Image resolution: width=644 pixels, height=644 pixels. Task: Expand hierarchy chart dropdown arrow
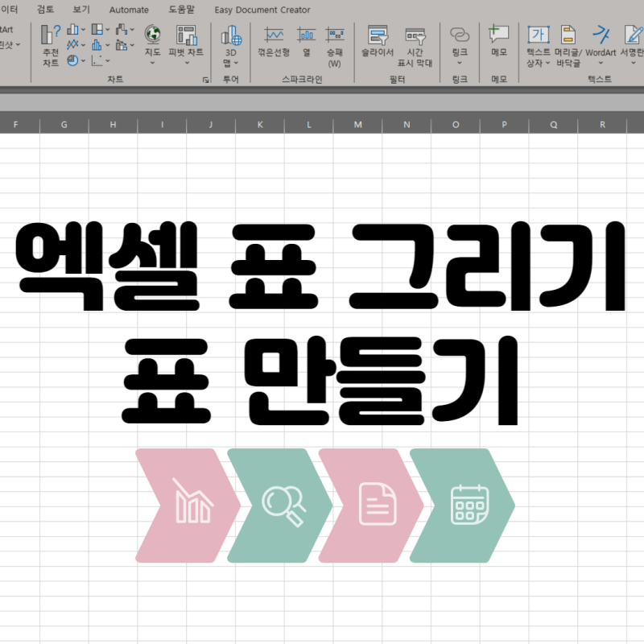108,30
